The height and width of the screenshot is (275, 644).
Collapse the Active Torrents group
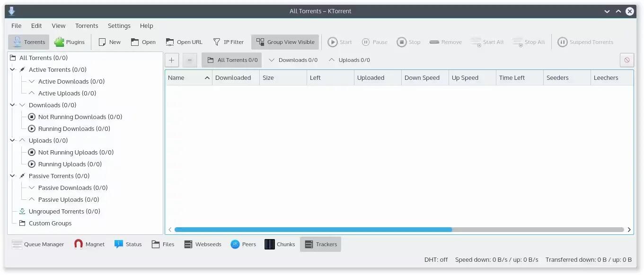pyautogui.click(x=13, y=69)
